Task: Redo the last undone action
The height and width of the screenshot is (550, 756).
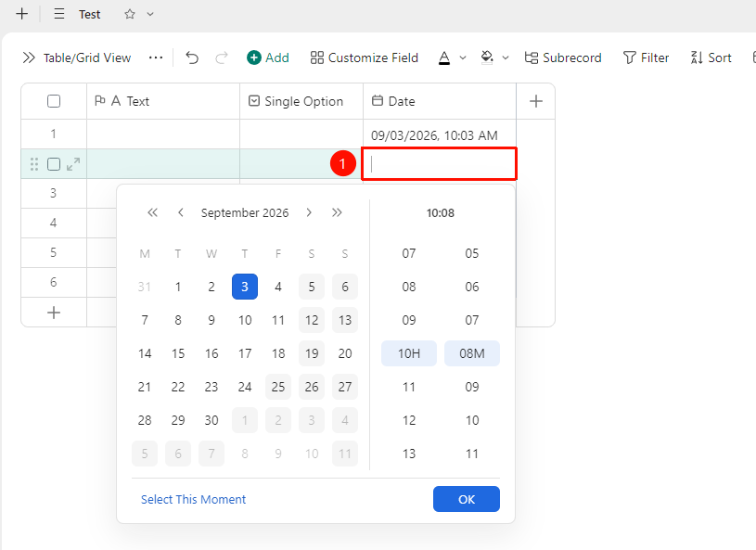Action: 222,58
